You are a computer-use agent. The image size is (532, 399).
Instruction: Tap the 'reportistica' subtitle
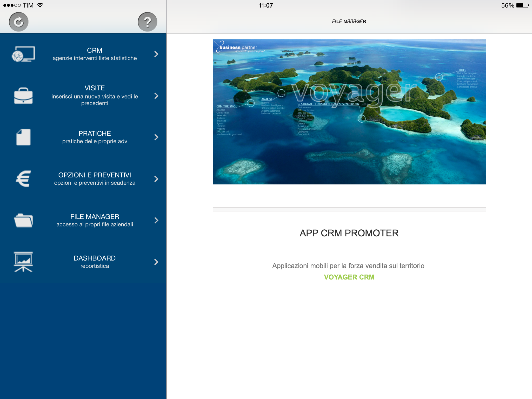click(95, 266)
